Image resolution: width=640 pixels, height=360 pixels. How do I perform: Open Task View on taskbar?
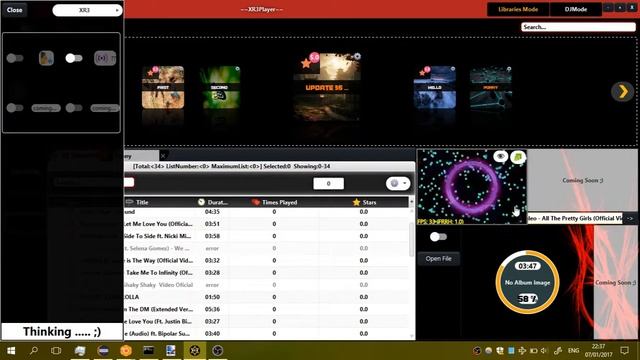(x=56, y=351)
